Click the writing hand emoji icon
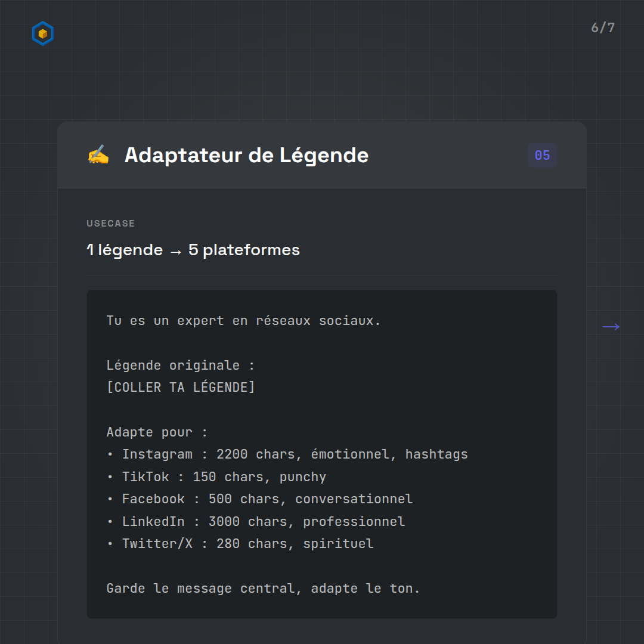Viewport: 644px width, 644px height. 98,155
